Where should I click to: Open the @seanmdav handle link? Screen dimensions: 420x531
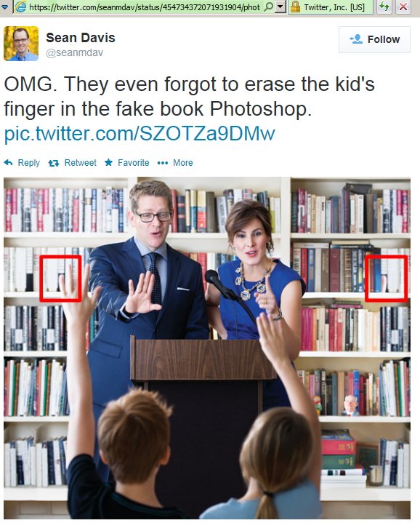click(x=74, y=53)
